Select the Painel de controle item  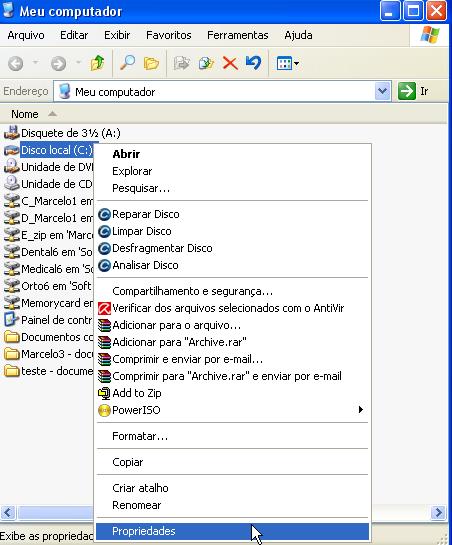pos(49,320)
